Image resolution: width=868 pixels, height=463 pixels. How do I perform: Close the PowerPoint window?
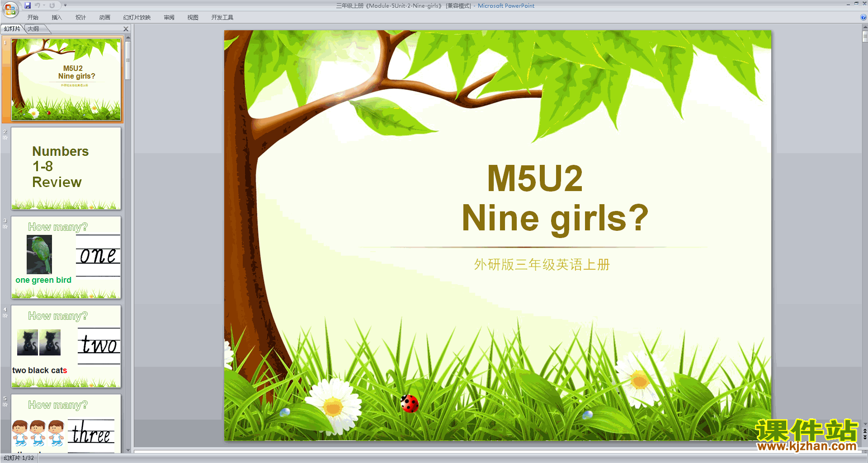(864, 4)
